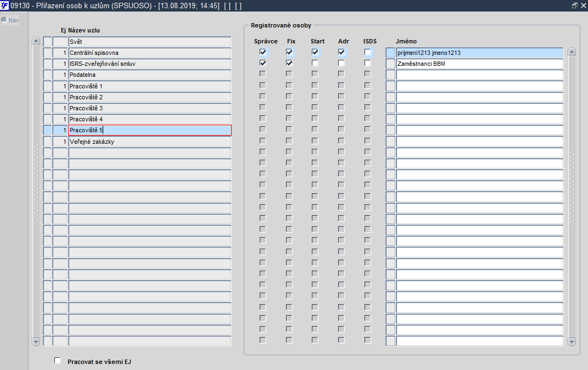The width and height of the screenshot is (588, 370).
Task: Click the 'Jméno' column header label
Action: click(406, 41)
